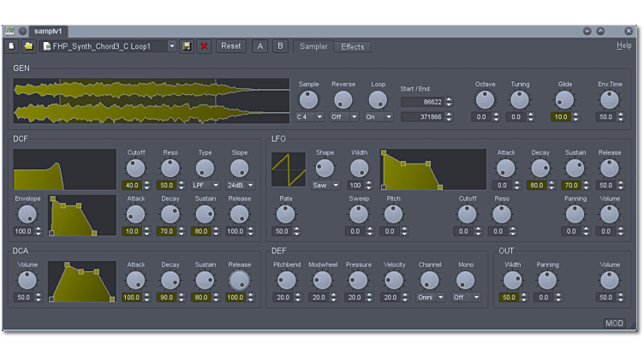Viewport: 644px width, 362px height.
Task: Click the sample waveform display
Action: [151, 101]
